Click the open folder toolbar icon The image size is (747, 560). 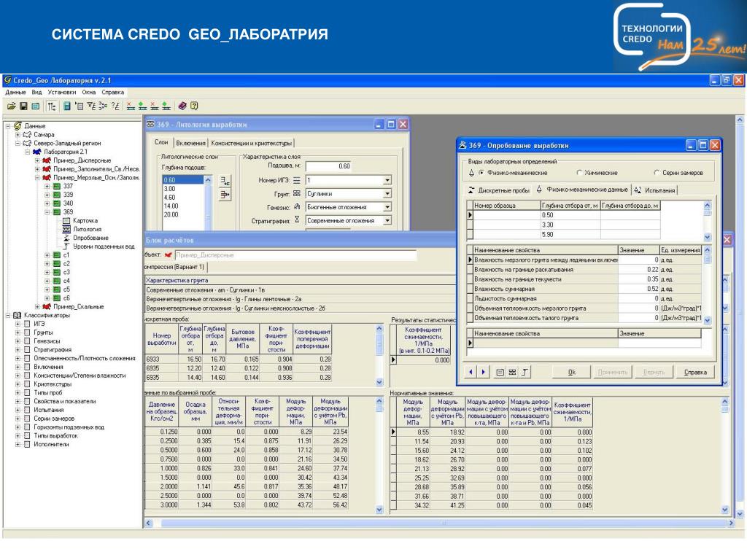(12, 106)
